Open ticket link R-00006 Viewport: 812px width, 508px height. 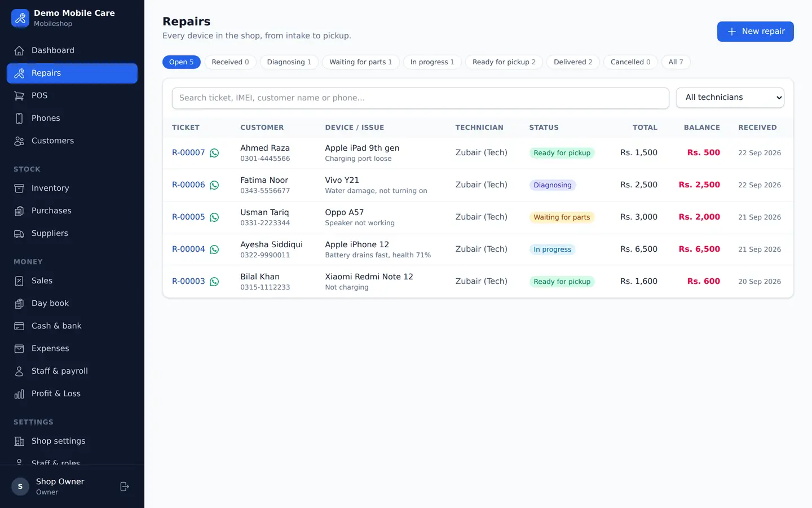click(x=188, y=185)
